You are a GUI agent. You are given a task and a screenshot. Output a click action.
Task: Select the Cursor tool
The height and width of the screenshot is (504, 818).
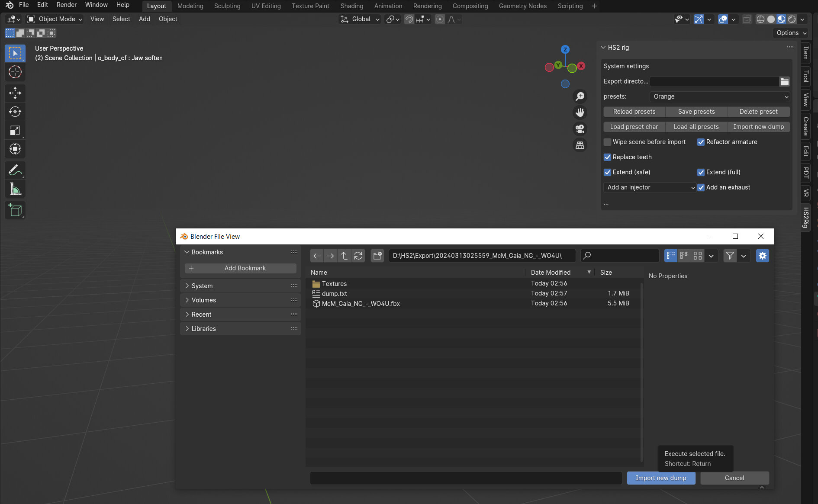(15, 72)
